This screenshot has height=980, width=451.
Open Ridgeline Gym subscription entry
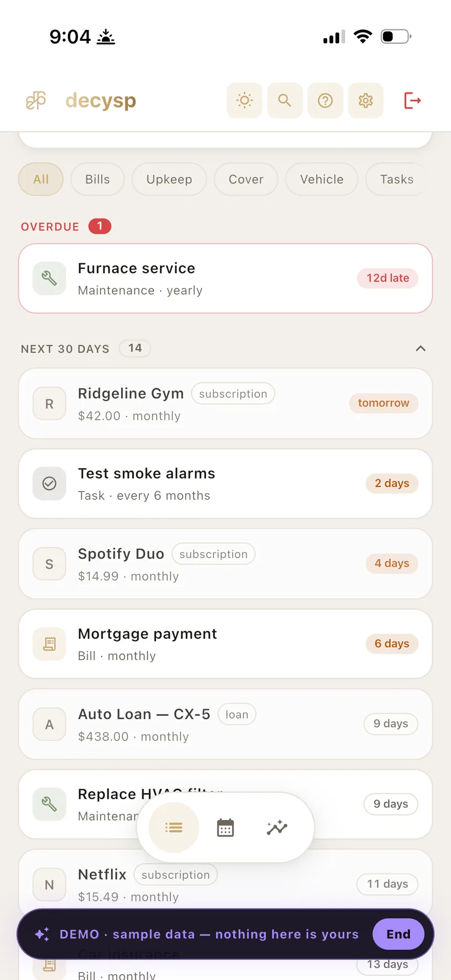225,404
